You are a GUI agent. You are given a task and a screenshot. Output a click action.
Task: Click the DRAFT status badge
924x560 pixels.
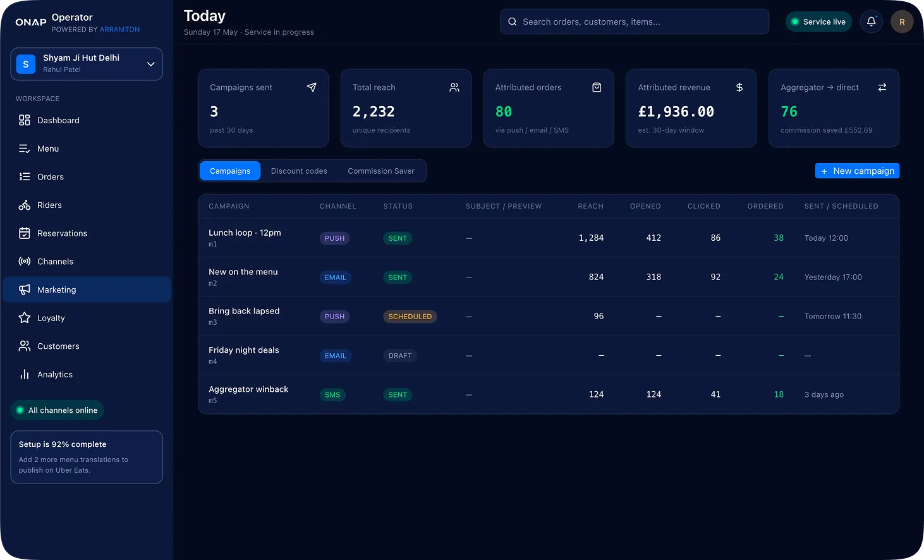[x=400, y=356]
